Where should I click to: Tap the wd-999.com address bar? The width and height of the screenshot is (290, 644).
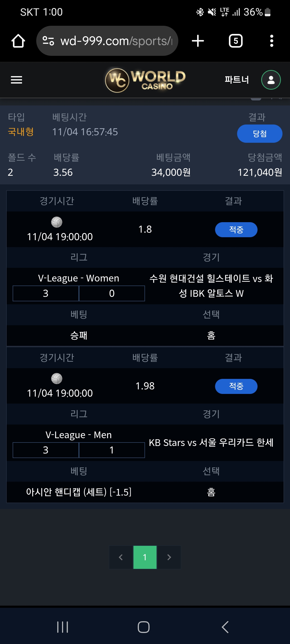tap(116, 41)
